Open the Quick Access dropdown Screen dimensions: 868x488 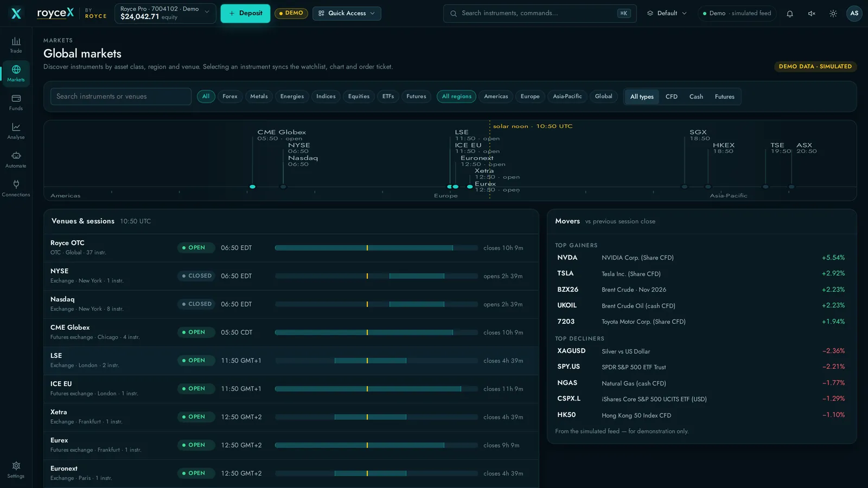click(x=347, y=13)
